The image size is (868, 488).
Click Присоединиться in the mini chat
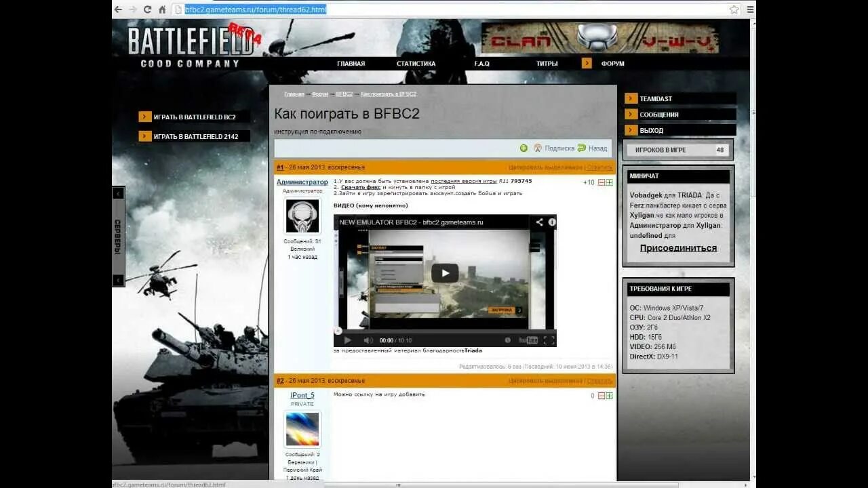(x=678, y=248)
